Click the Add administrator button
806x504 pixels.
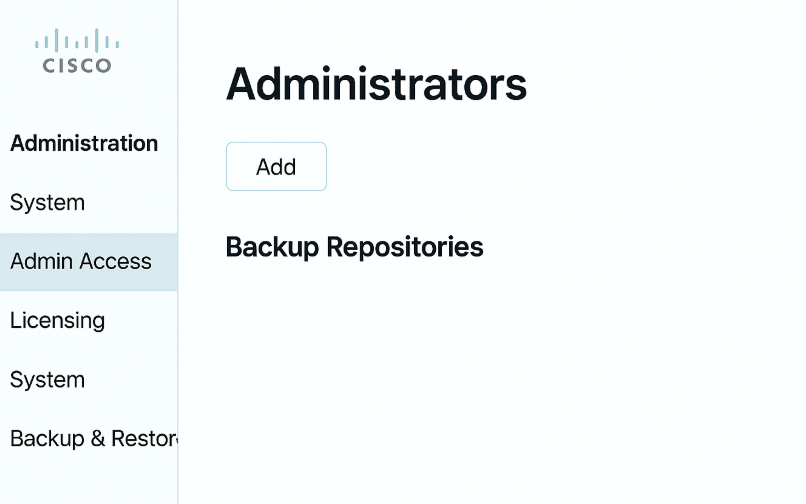pyautogui.click(x=276, y=167)
